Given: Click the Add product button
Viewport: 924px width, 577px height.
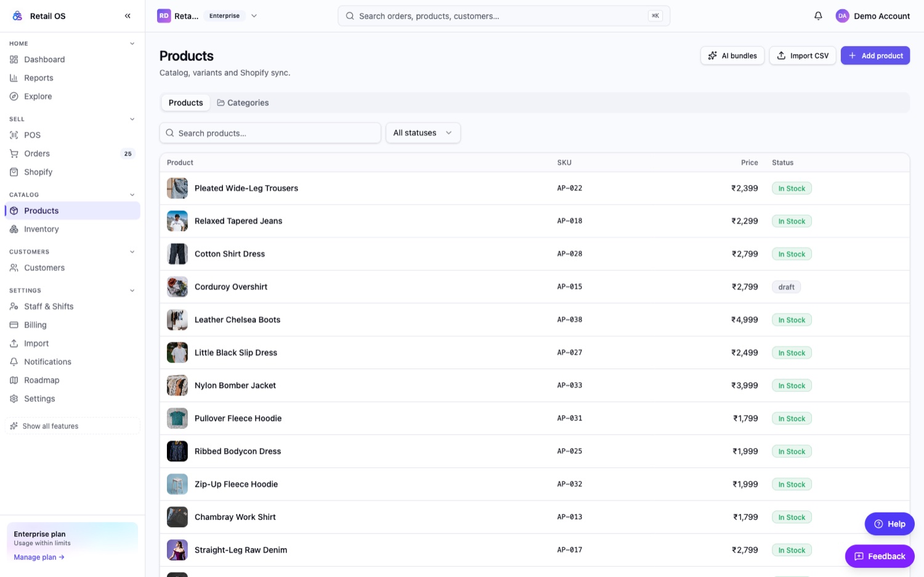Looking at the screenshot, I should click(875, 55).
